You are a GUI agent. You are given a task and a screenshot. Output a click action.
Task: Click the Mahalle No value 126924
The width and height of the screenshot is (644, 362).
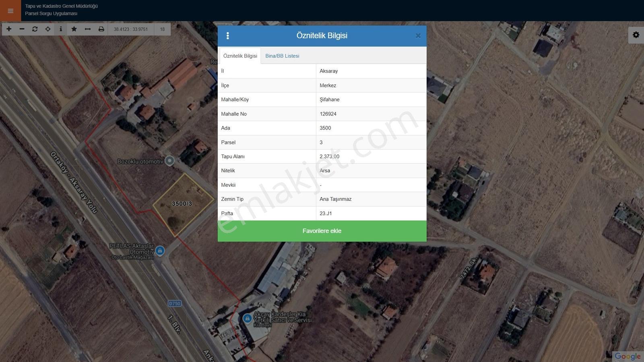point(328,114)
